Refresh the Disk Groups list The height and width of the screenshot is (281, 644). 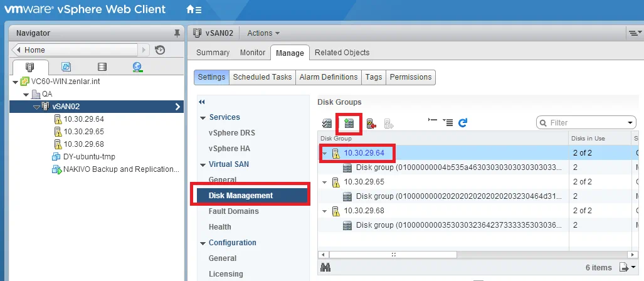tap(463, 123)
